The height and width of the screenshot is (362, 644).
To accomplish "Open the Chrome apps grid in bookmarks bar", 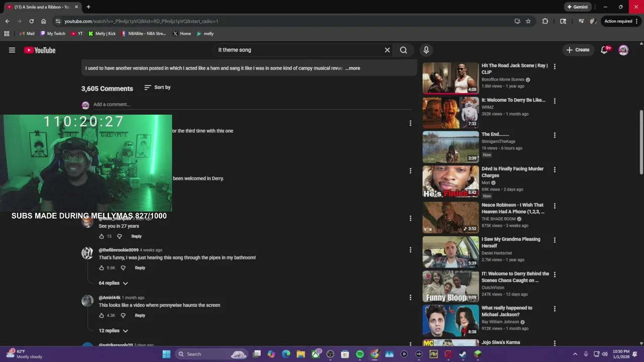I will (7, 34).
